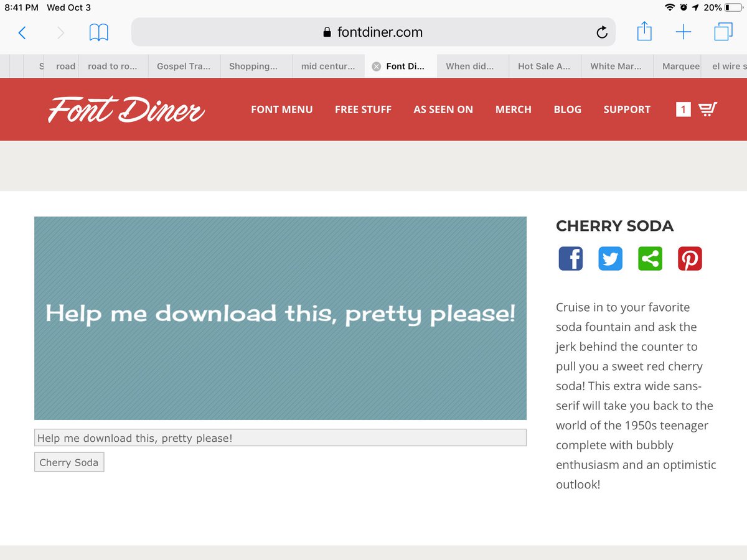Reload the fontdiner.com page
This screenshot has width=747, height=560.
click(x=601, y=32)
